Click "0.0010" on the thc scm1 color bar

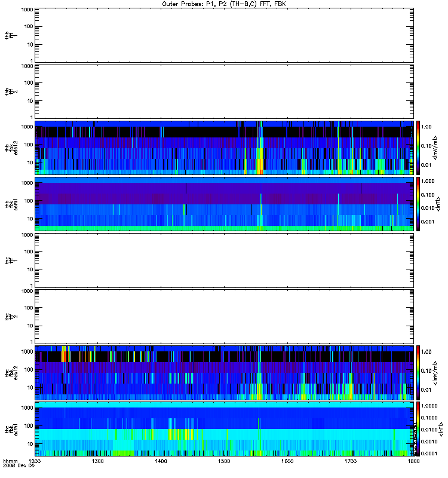click(429, 442)
